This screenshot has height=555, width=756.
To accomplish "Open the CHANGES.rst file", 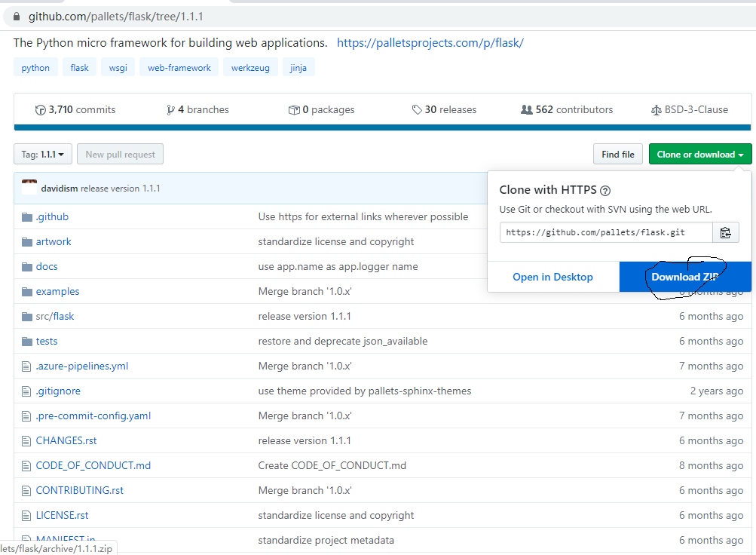I will 66,440.
